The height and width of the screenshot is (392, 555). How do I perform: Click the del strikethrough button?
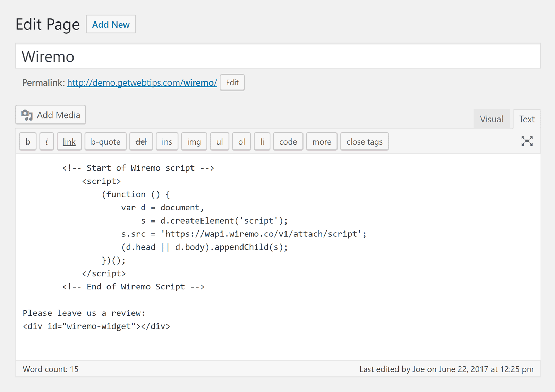(x=141, y=142)
